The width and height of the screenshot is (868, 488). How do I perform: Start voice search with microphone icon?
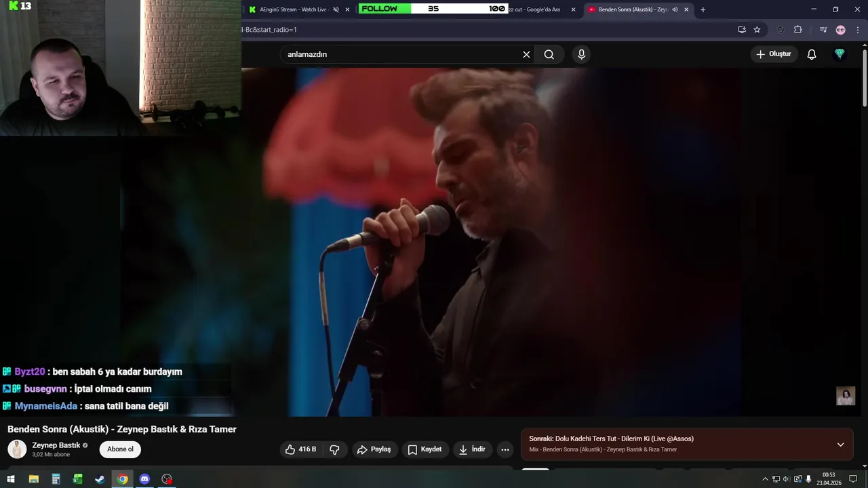point(581,54)
